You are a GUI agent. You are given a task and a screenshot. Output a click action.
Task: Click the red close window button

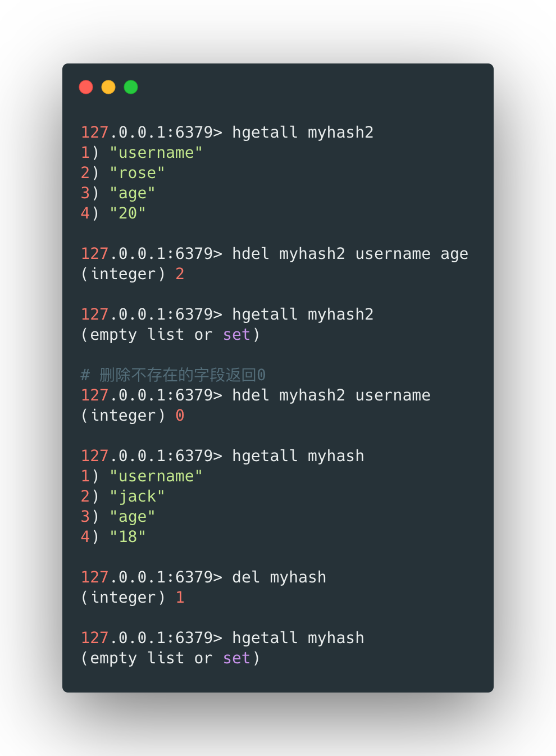click(86, 87)
